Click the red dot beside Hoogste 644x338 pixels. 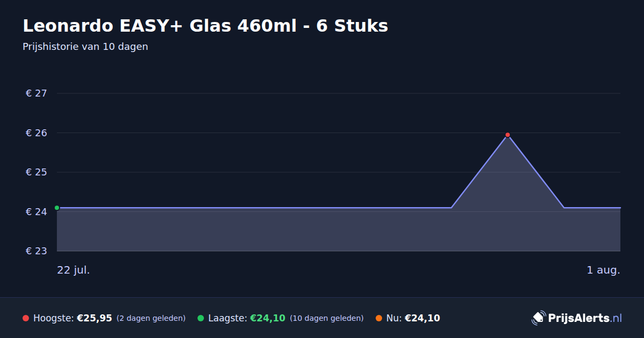click(x=26, y=318)
